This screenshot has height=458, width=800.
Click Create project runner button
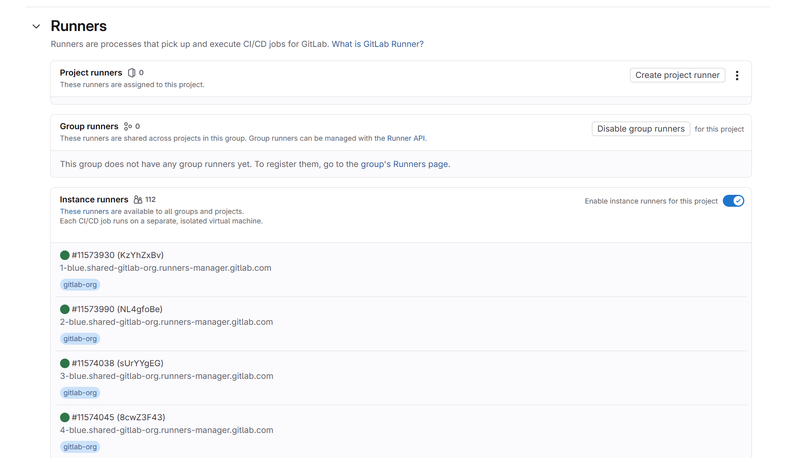677,75
